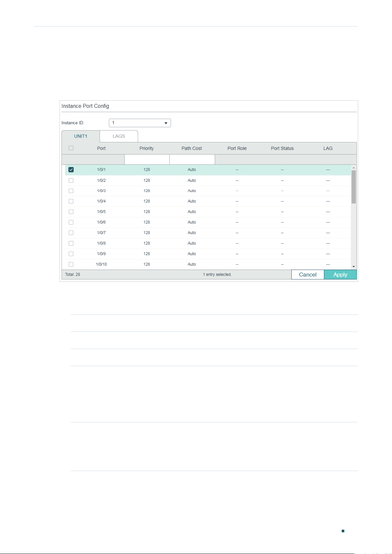
Task: Click the Port Status column header
Action: pos(282,148)
